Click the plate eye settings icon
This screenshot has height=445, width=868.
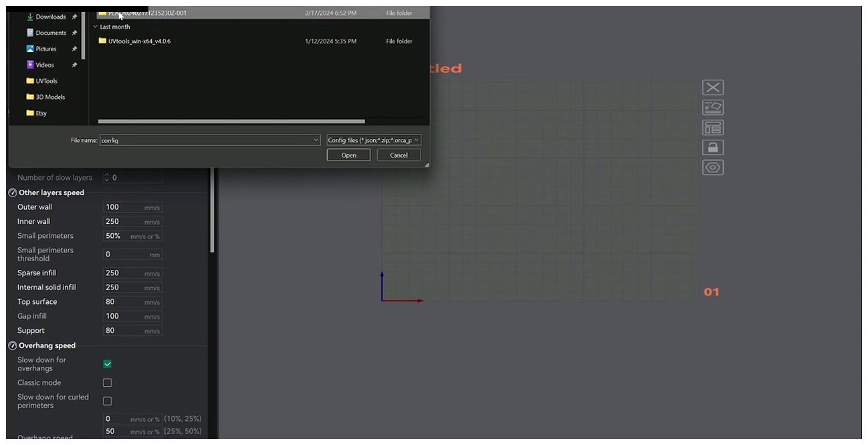point(713,168)
